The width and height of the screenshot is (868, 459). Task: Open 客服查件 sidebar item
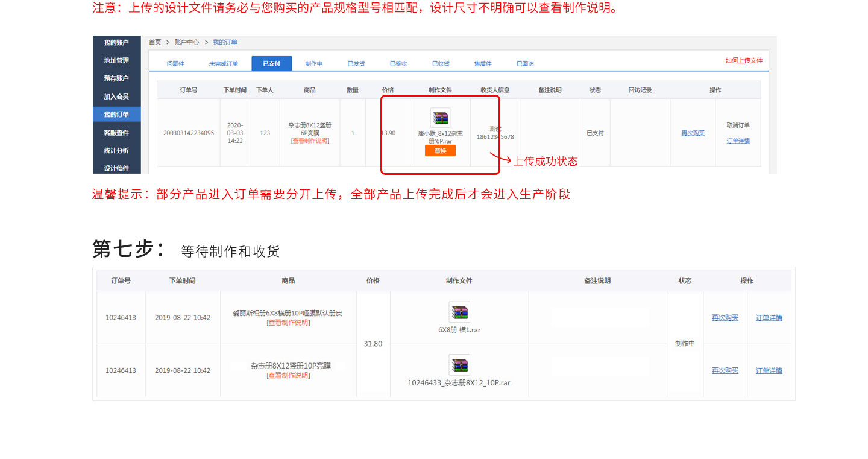click(116, 133)
